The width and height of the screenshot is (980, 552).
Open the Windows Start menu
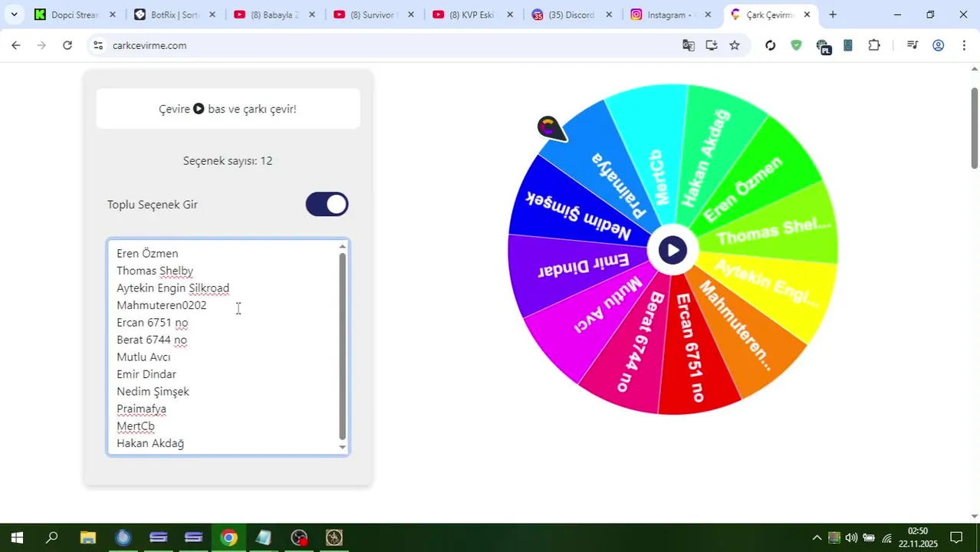pyautogui.click(x=17, y=537)
